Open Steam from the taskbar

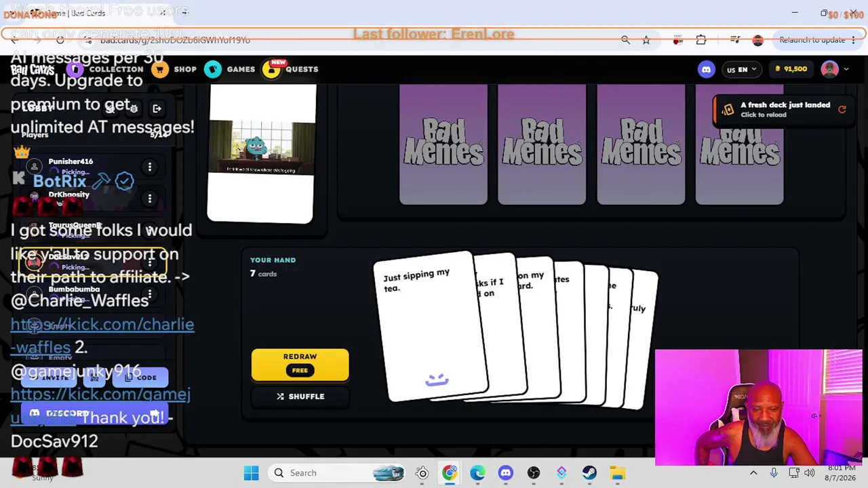tap(589, 472)
